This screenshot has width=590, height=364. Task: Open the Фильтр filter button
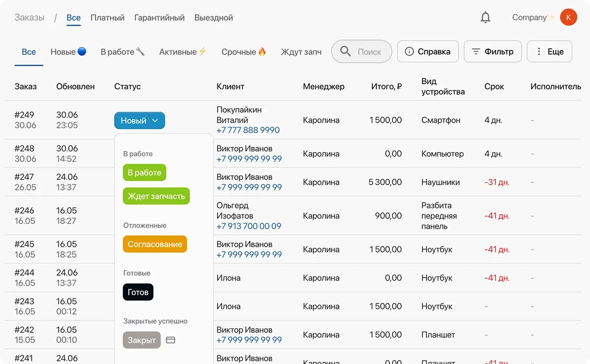(492, 52)
